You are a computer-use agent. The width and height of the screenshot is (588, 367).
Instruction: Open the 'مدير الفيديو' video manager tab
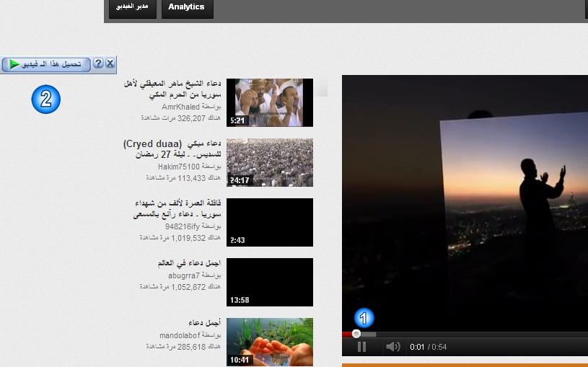tap(132, 7)
